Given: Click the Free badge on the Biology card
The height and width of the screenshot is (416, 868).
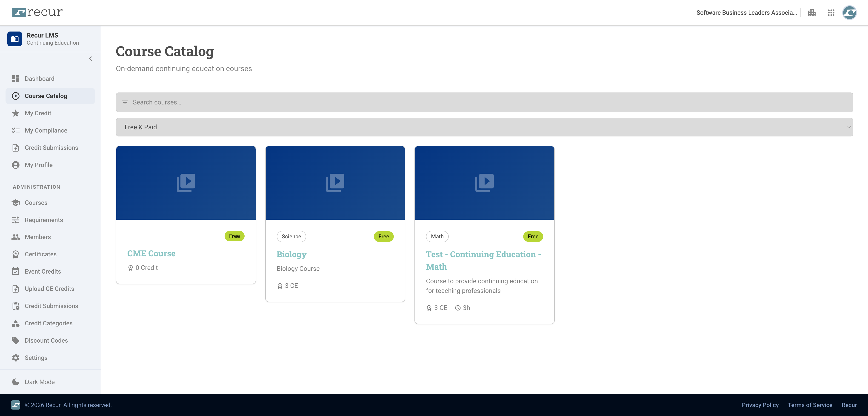Looking at the screenshot, I should (x=383, y=237).
